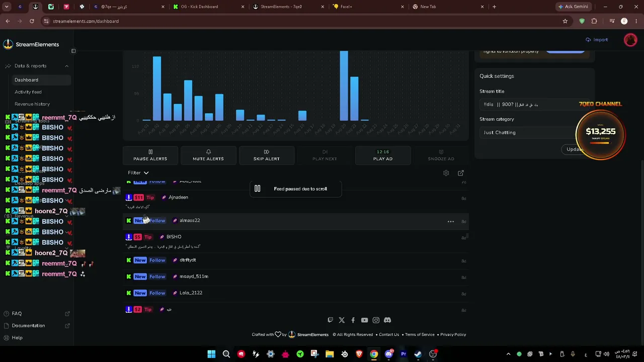Replay alert icon beside dtrftydt follow
Image resolution: width=644 pixels, height=362 pixels.
pyautogui.click(x=175, y=260)
